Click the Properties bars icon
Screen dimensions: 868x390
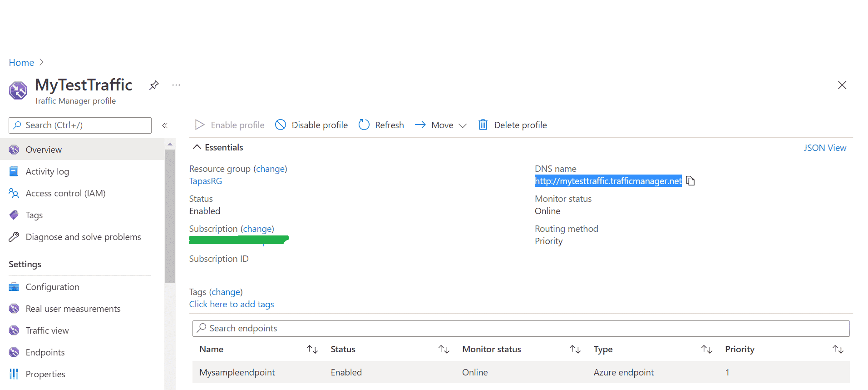(14, 374)
